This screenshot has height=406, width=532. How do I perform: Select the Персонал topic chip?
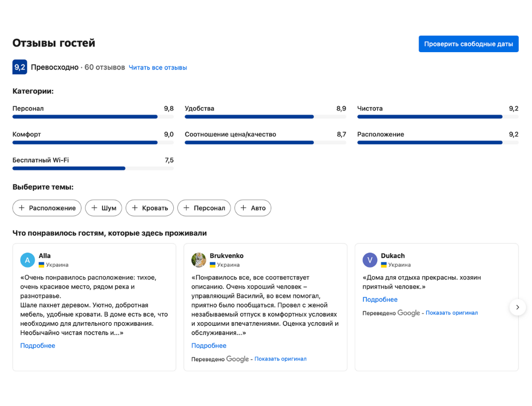pyautogui.click(x=204, y=208)
